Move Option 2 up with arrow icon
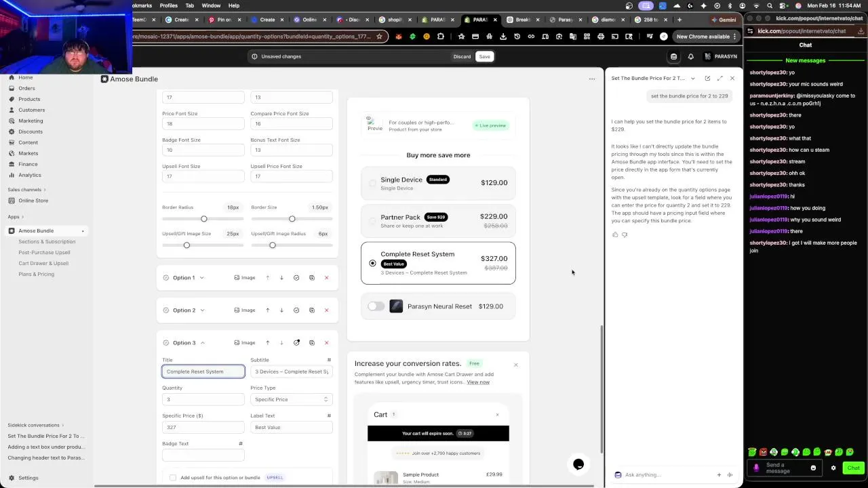This screenshot has width=868, height=488. click(x=268, y=310)
